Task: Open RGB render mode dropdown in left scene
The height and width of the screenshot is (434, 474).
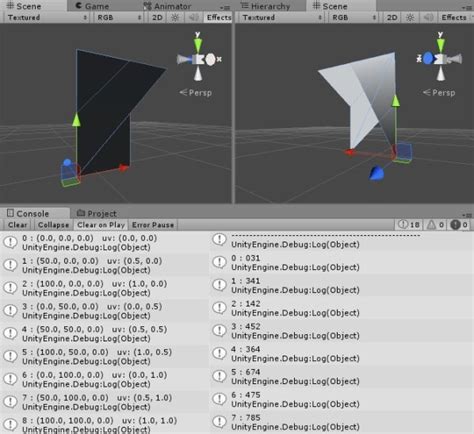Action: click(x=119, y=17)
